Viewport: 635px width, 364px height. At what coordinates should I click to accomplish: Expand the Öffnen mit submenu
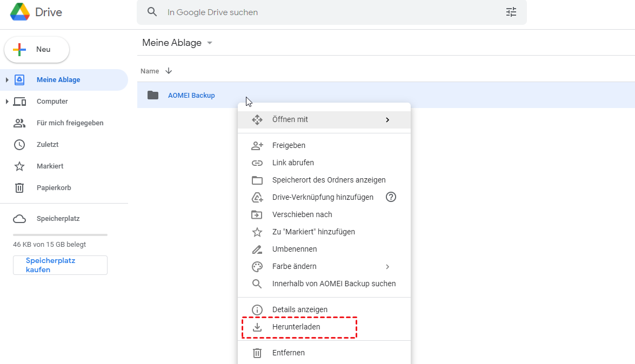pos(387,120)
